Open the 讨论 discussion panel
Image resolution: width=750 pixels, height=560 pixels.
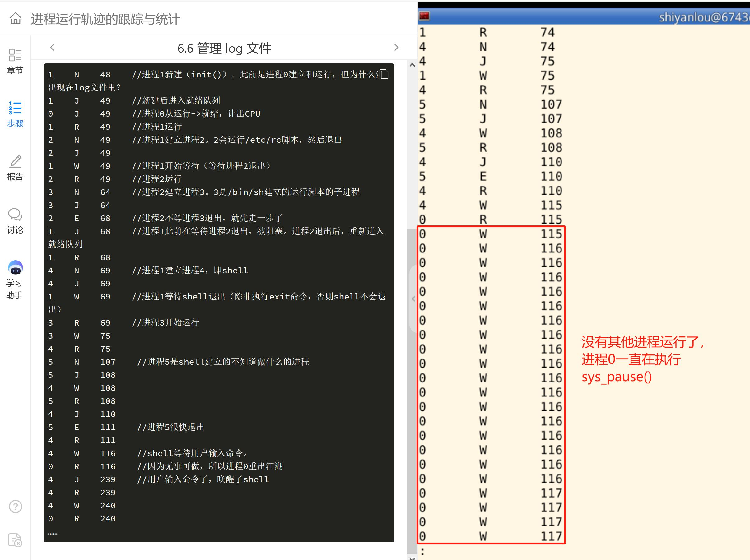click(x=15, y=221)
